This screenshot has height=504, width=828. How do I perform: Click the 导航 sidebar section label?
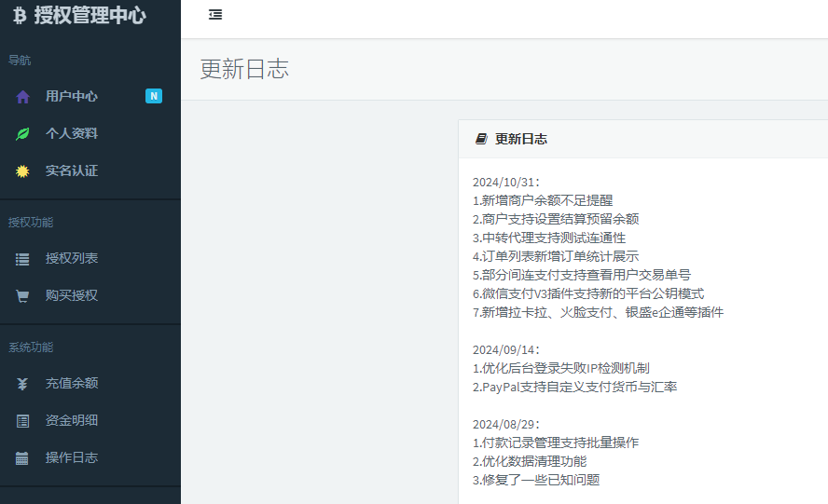coord(20,61)
